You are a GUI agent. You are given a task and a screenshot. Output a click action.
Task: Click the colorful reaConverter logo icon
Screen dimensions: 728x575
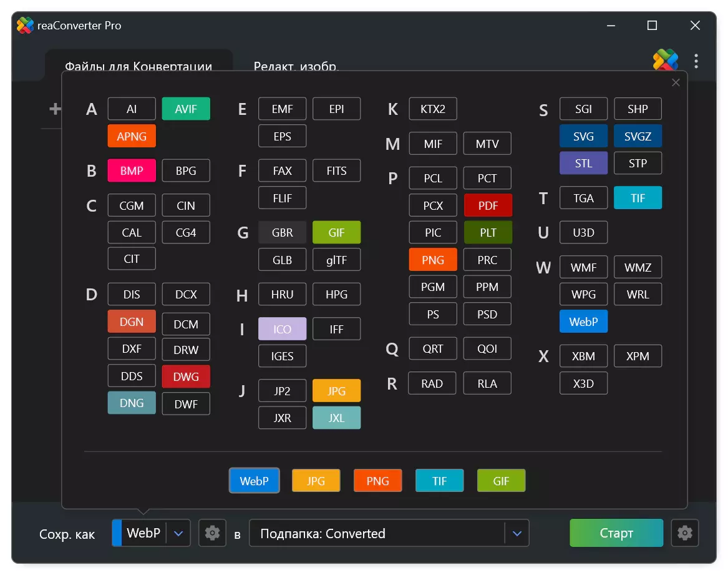pos(666,59)
